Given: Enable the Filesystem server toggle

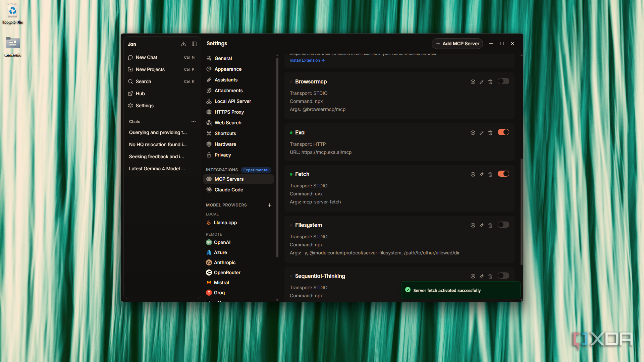Looking at the screenshot, I should (503, 225).
